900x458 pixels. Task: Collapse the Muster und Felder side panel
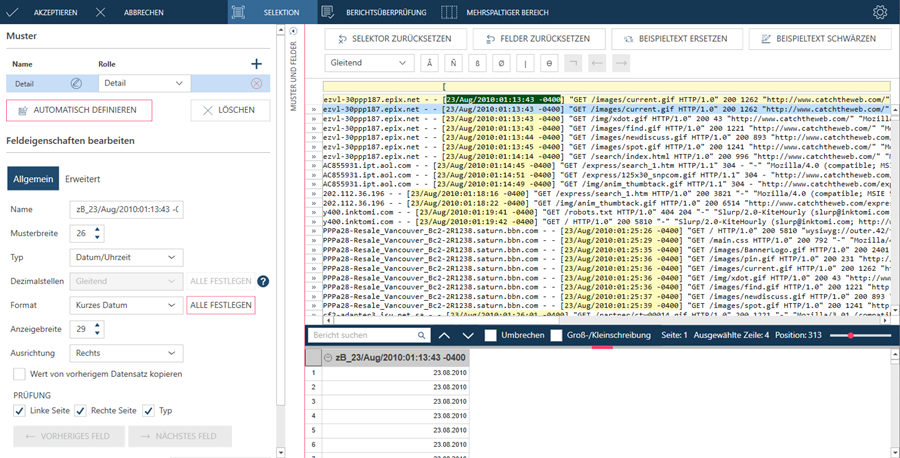point(293,31)
